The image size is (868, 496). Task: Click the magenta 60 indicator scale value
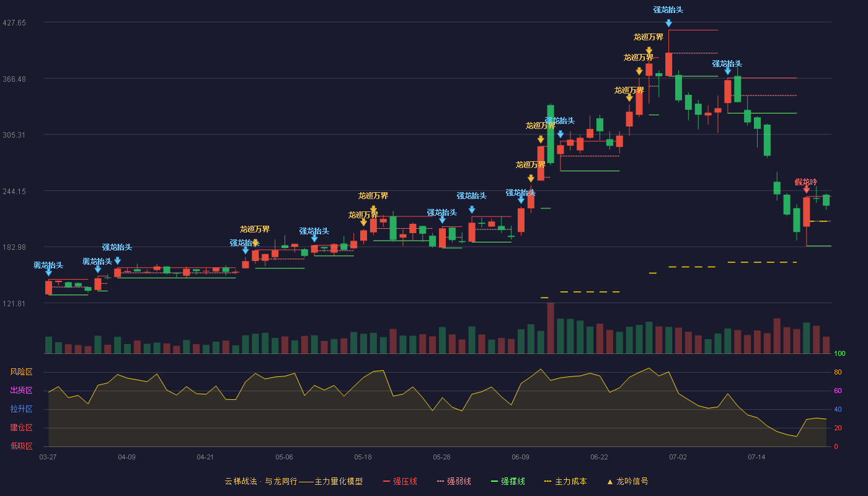point(838,391)
